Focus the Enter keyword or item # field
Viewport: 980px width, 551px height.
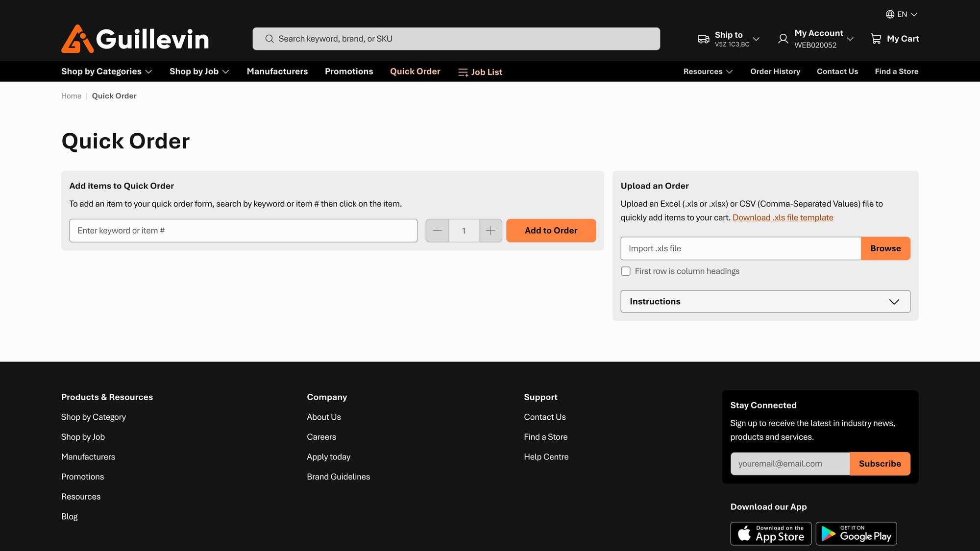243,231
